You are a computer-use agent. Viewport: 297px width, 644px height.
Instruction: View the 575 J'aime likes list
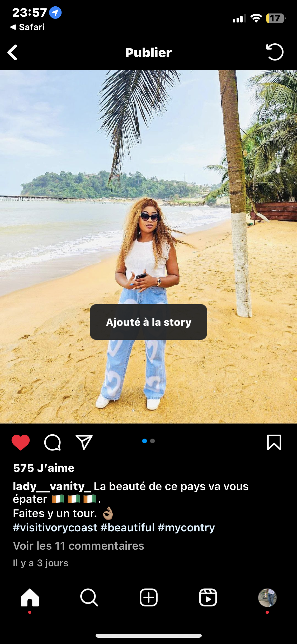(x=44, y=468)
